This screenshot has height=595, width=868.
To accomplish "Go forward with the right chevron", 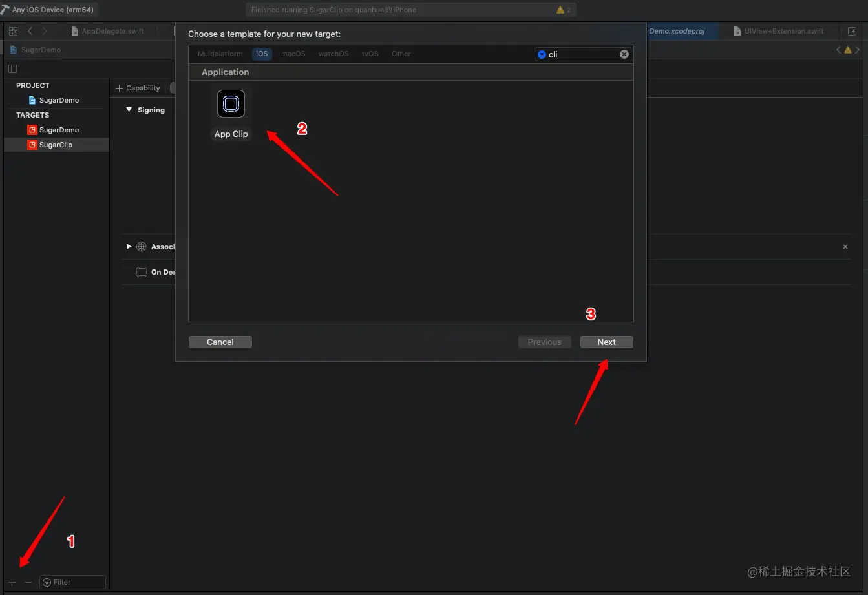I will pyautogui.click(x=45, y=31).
